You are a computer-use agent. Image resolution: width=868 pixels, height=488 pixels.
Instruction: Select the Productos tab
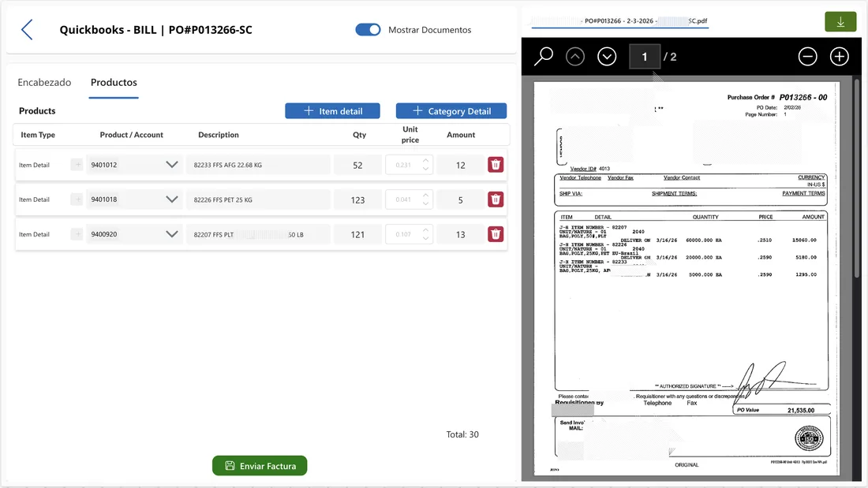tap(113, 82)
